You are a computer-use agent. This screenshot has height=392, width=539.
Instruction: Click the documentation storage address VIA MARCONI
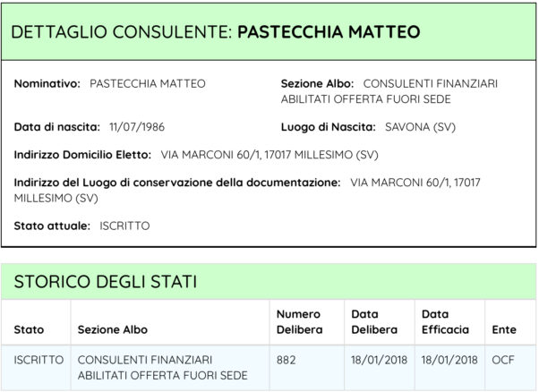tap(247, 191)
